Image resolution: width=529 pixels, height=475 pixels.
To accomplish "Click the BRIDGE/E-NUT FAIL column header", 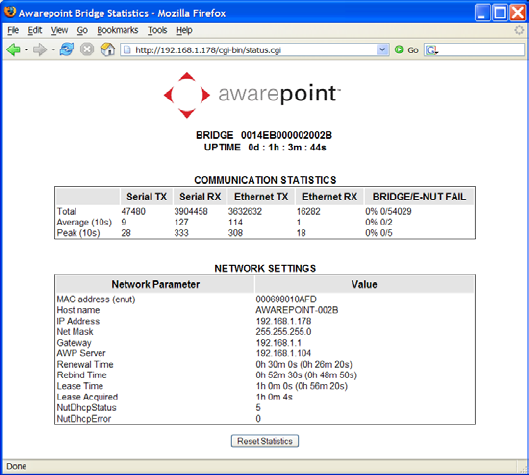I will (419, 196).
